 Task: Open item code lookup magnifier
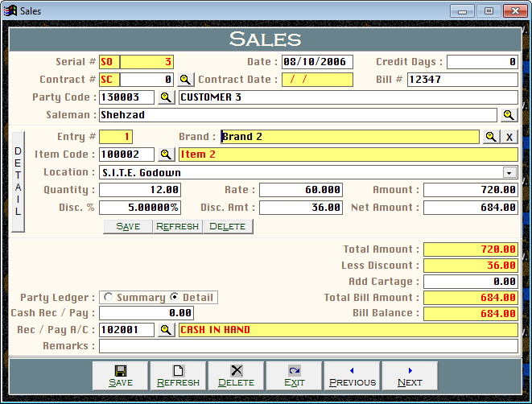[x=166, y=155]
